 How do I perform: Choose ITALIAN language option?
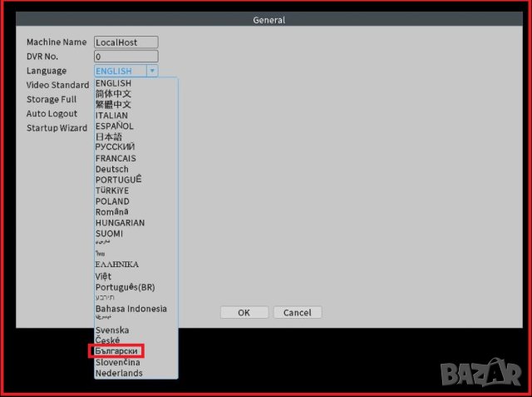pyautogui.click(x=112, y=116)
